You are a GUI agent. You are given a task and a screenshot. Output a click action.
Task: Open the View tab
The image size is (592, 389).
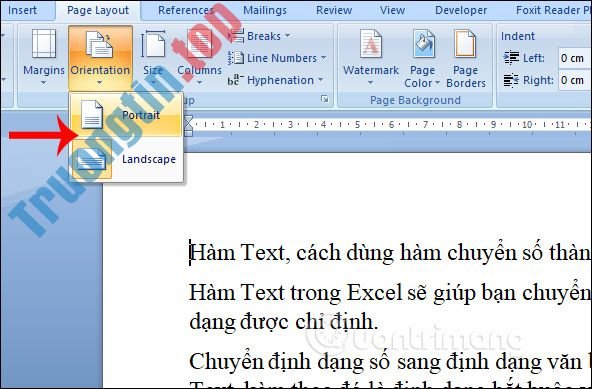click(392, 10)
